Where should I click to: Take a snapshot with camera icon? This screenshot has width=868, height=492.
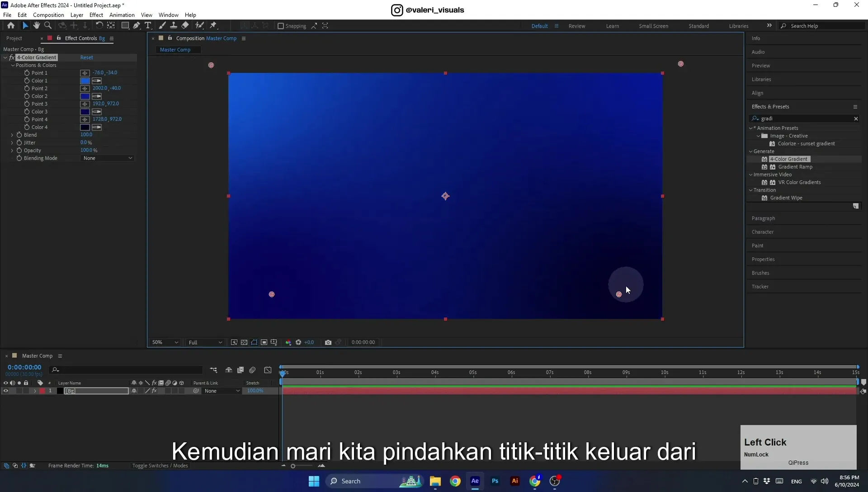[328, 342]
